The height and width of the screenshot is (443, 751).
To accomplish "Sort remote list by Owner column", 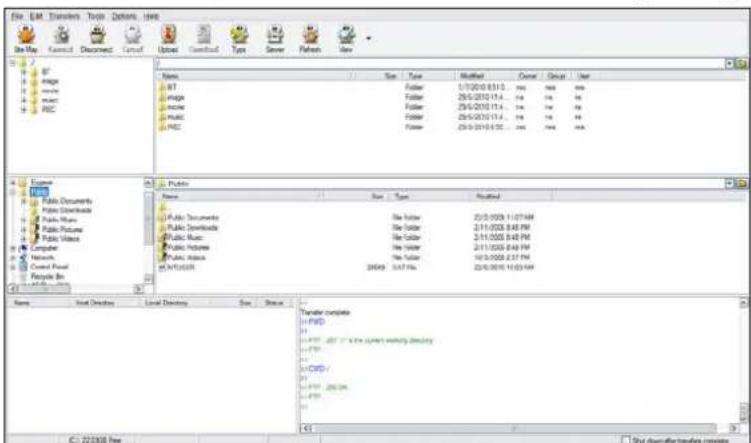I will (527, 76).
